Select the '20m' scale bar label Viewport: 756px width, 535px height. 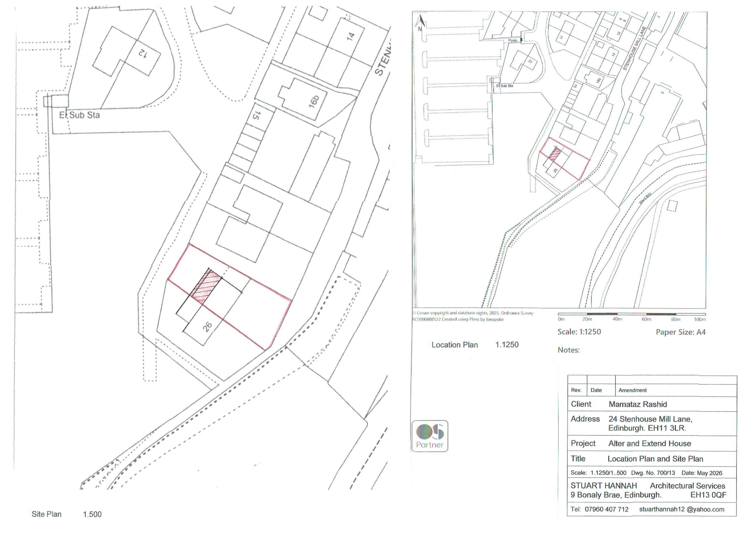point(587,319)
